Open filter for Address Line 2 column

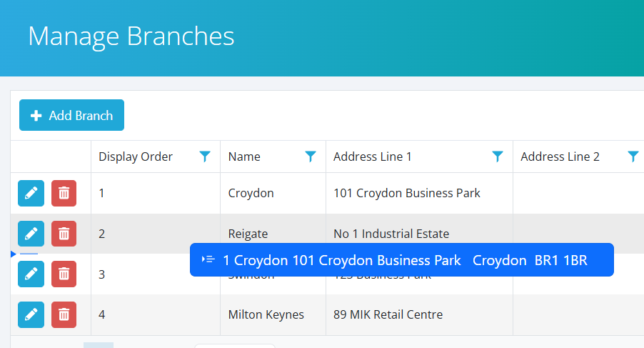(x=633, y=156)
